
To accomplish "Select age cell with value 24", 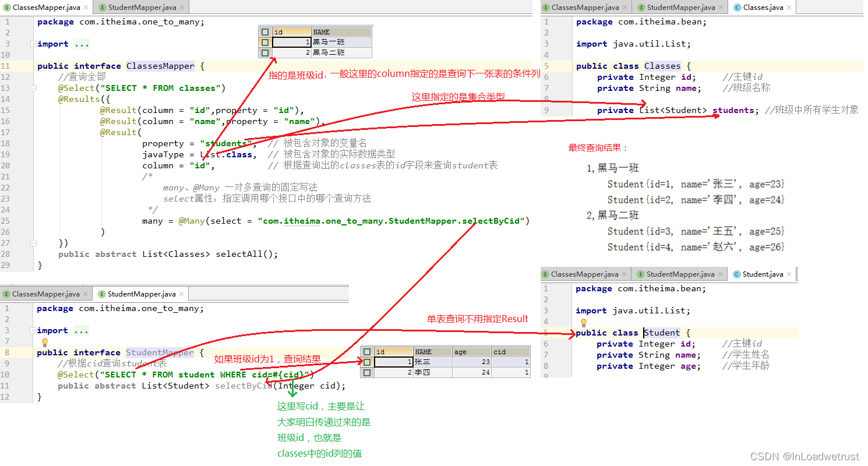I will tap(472, 372).
